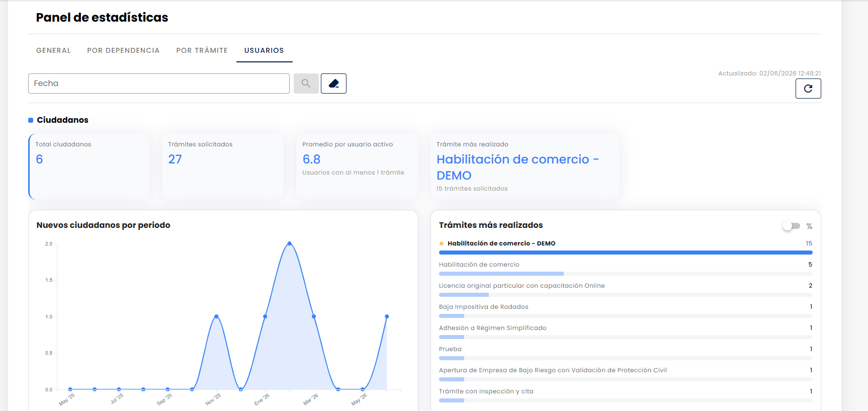Viewport: 868px width, 411px height.
Task: Click the search magnifier icon button
Action: (x=306, y=84)
